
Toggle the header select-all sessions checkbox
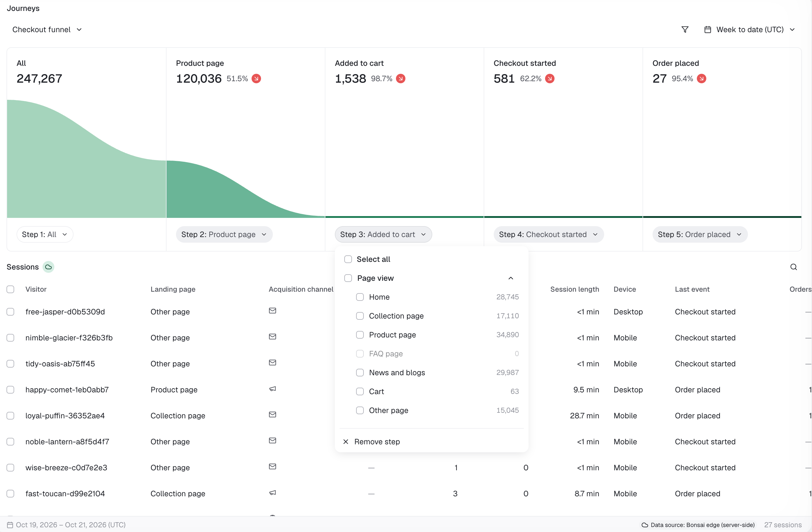coord(11,289)
